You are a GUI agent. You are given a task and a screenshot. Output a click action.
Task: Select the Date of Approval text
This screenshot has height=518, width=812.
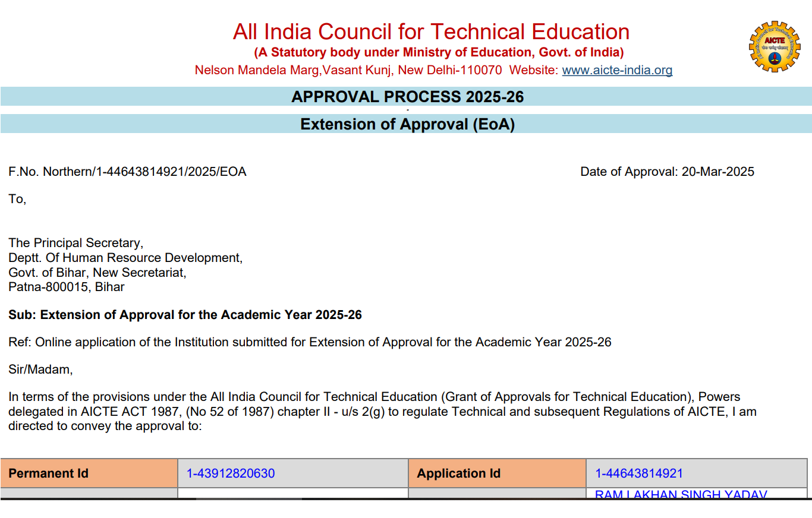[x=667, y=171]
